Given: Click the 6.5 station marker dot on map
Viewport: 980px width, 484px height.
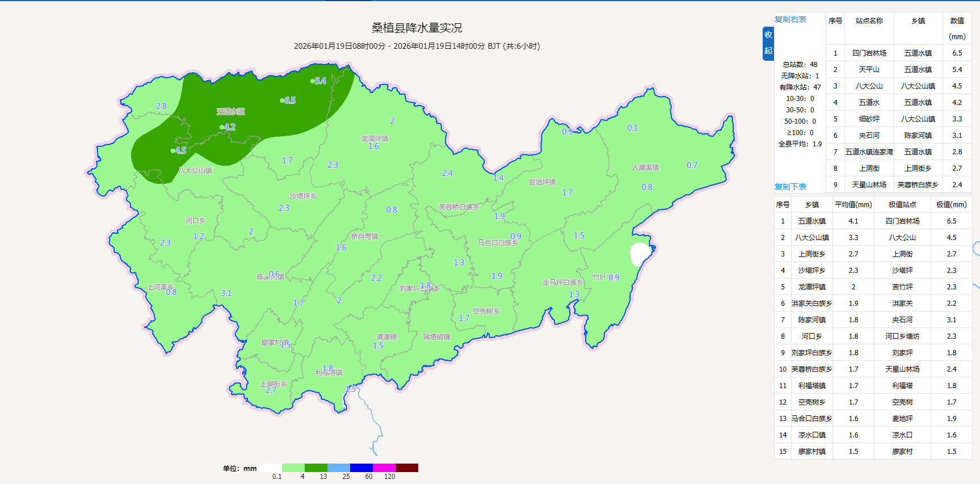Looking at the screenshot, I should pos(282,100).
